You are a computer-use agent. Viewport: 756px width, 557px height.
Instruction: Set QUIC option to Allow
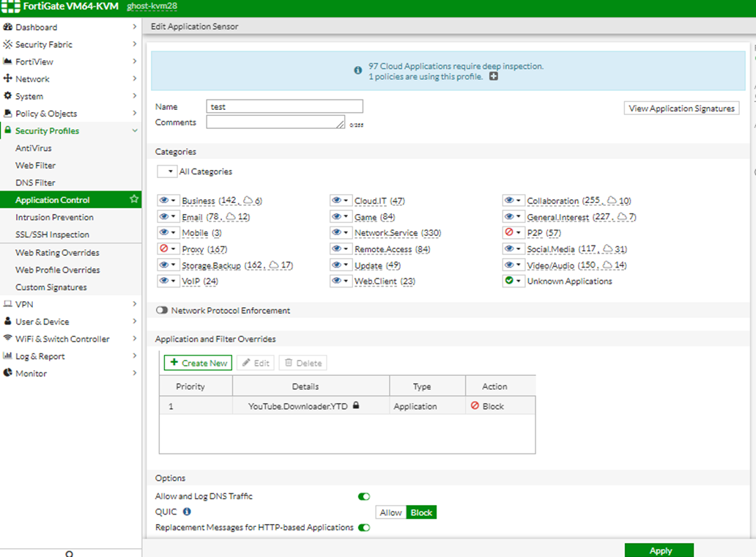pyautogui.click(x=390, y=513)
